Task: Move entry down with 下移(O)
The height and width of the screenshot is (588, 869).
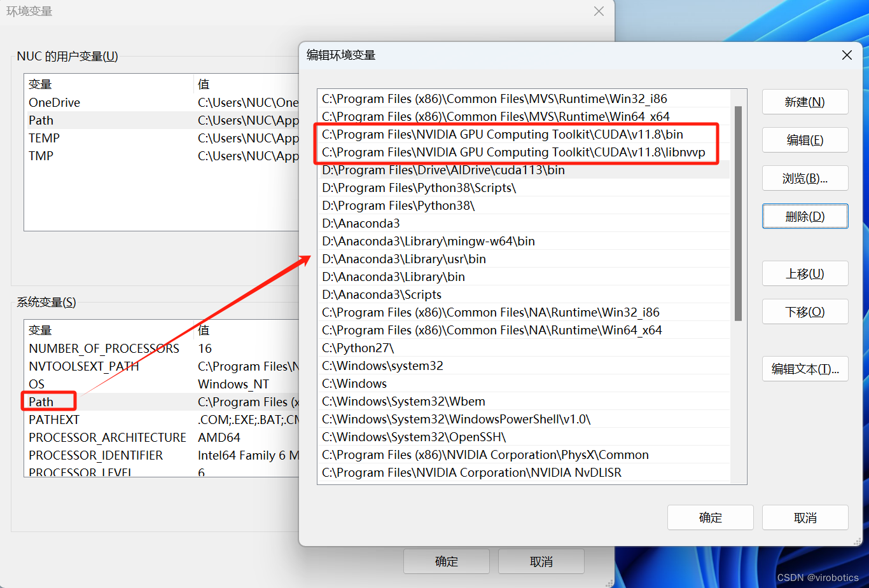Action: 805,311
